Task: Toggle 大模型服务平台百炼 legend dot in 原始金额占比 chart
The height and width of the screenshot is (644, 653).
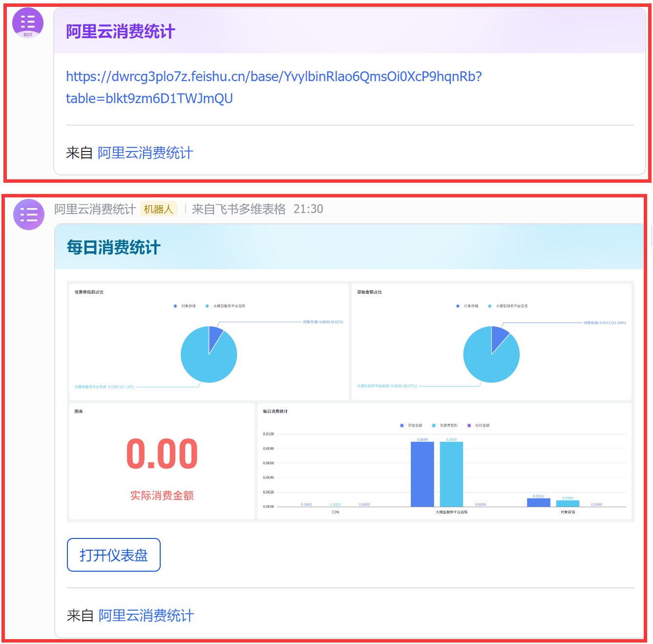Action: point(490,306)
